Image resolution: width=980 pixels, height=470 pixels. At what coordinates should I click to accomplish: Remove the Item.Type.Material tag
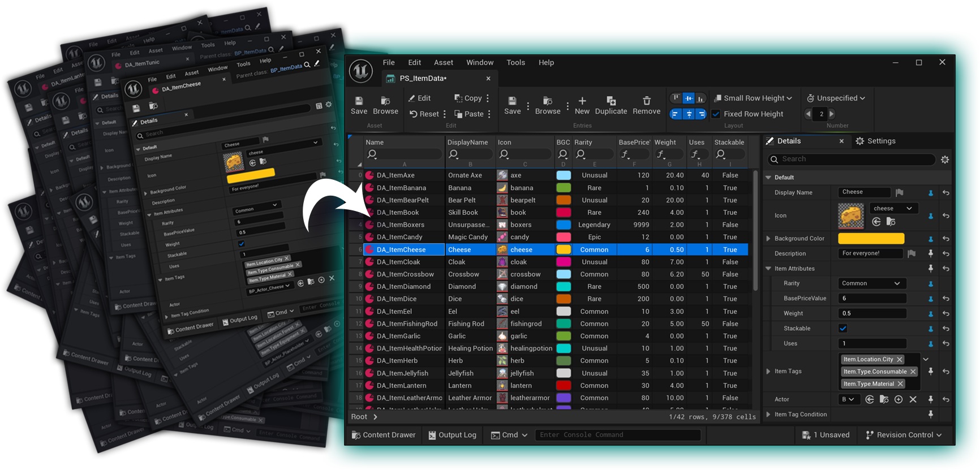900,384
